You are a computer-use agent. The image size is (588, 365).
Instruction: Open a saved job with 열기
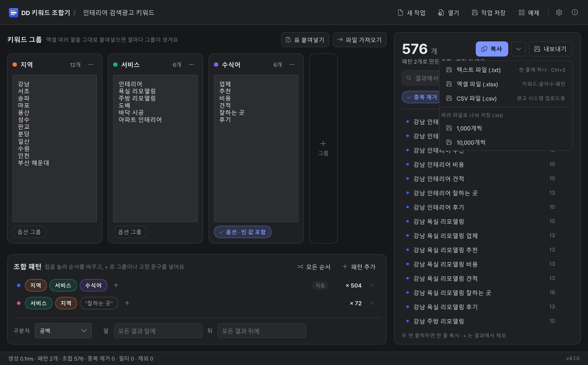pos(449,12)
